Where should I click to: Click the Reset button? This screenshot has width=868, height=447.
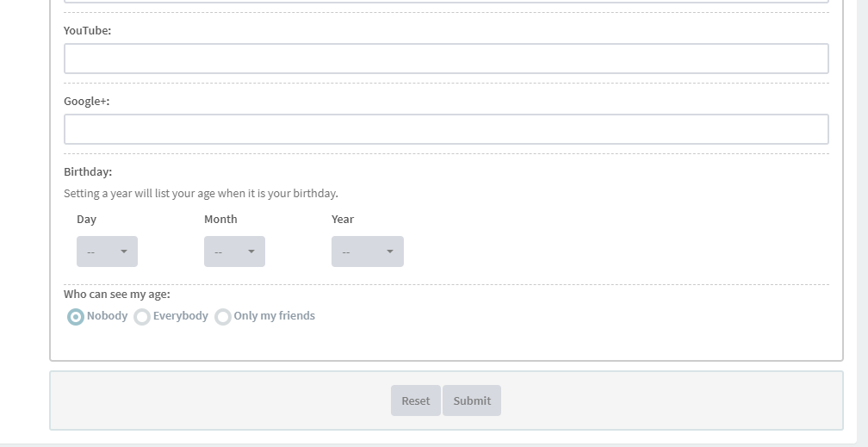coord(416,400)
